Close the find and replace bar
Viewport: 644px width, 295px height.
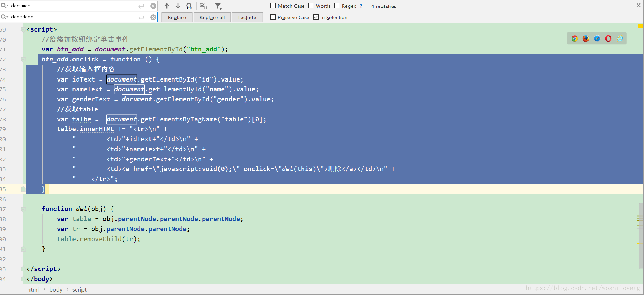coord(638,5)
